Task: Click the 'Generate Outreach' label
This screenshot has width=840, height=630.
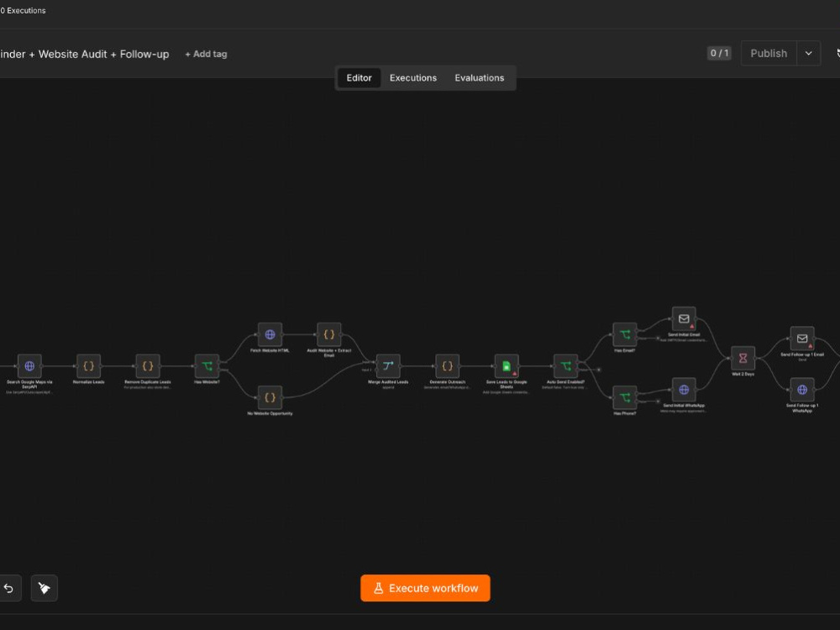Action: point(448,382)
